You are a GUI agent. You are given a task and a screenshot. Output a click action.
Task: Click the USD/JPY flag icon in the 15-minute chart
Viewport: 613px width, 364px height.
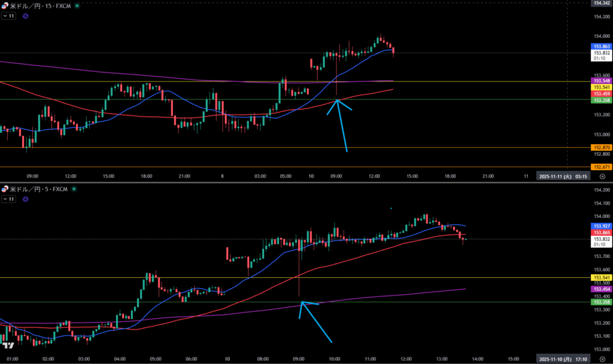point(5,5)
